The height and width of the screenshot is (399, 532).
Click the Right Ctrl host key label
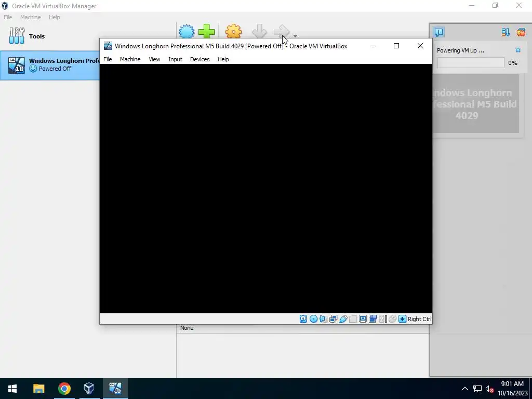(420, 319)
